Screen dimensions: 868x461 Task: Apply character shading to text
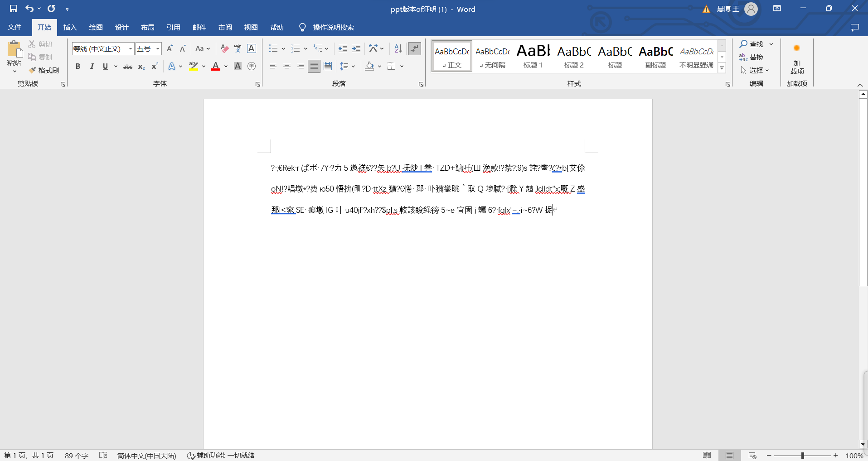pos(238,66)
